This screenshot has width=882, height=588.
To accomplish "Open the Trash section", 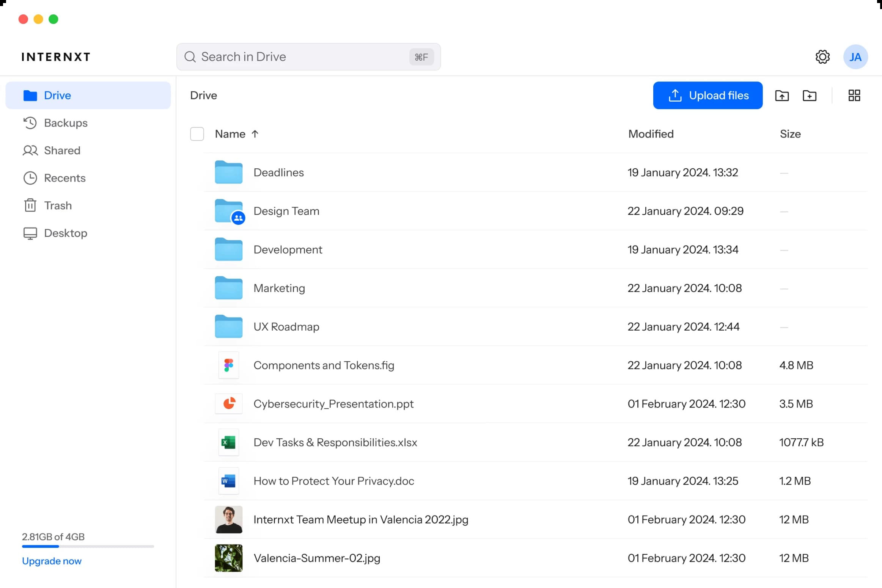I will click(x=58, y=205).
